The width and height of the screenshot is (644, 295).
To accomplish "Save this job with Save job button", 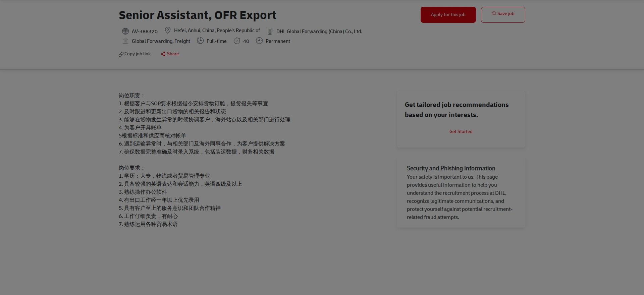I will pos(503,15).
